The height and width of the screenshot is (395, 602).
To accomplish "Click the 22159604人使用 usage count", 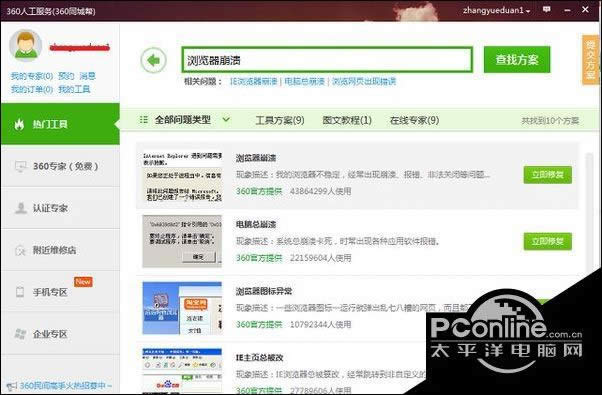I will [320, 258].
